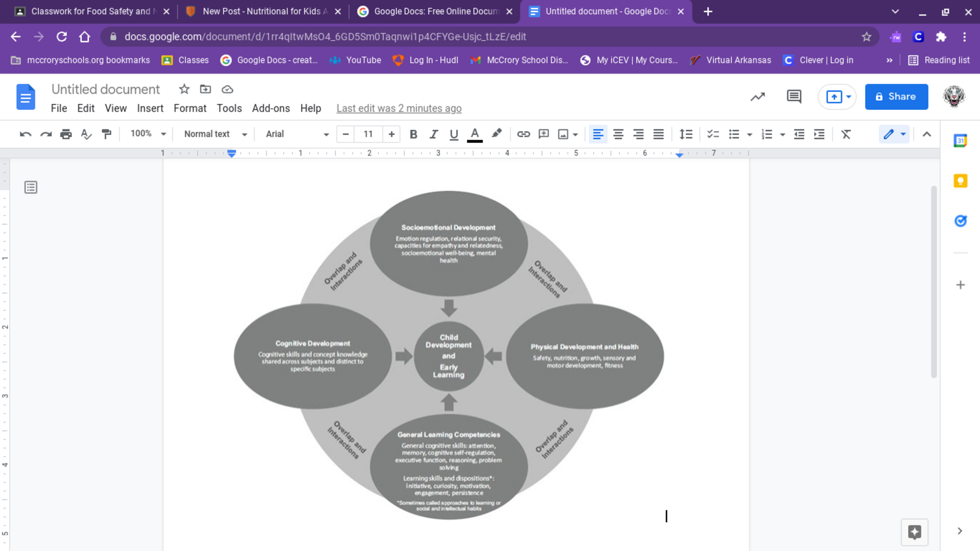Open the Insert menu
The image size is (980, 551).
pos(150,108)
